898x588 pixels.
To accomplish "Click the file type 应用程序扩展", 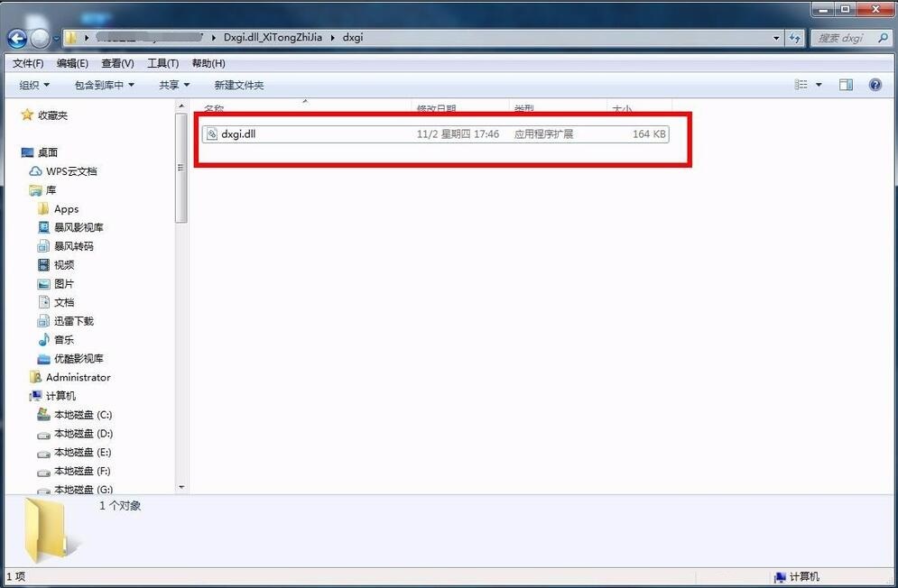I will 543,134.
